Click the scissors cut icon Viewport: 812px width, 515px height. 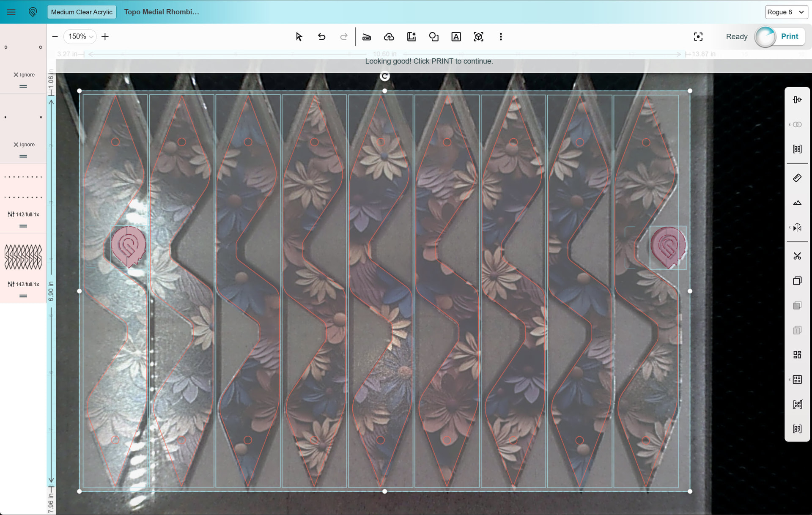pyautogui.click(x=797, y=256)
